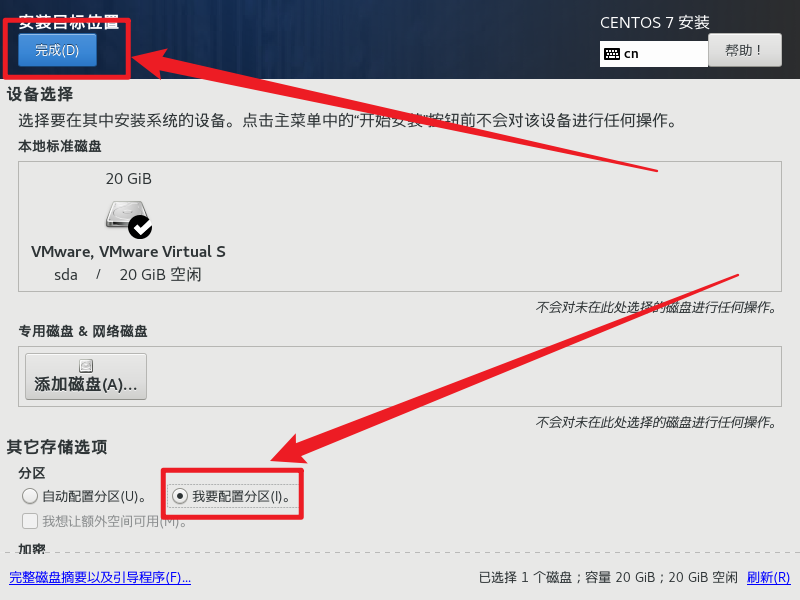The height and width of the screenshot is (600, 800).
Task: Click the keyboard layout icon beside cn
Action: pyautogui.click(x=611, y=54)
